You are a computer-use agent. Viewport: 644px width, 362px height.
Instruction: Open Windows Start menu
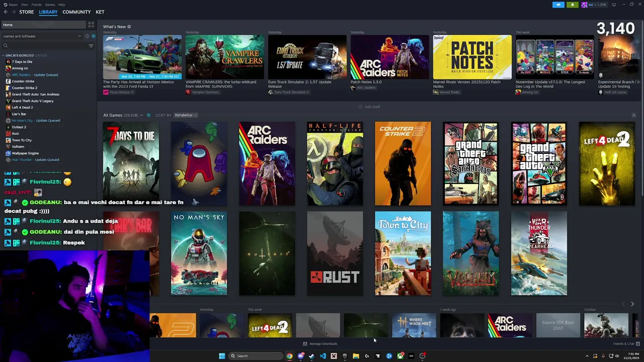pyautogui.click(x=222, y=356)
